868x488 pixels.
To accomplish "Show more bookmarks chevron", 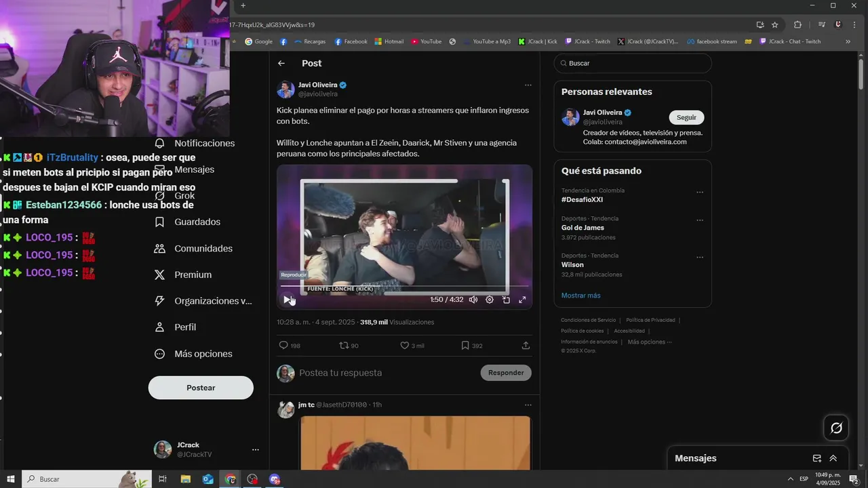I will click(848, 41).
